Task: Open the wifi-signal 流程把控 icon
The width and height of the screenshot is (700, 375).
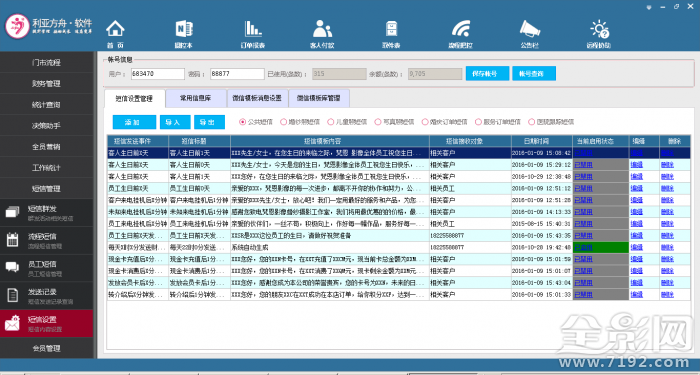Action: point(460,29)
